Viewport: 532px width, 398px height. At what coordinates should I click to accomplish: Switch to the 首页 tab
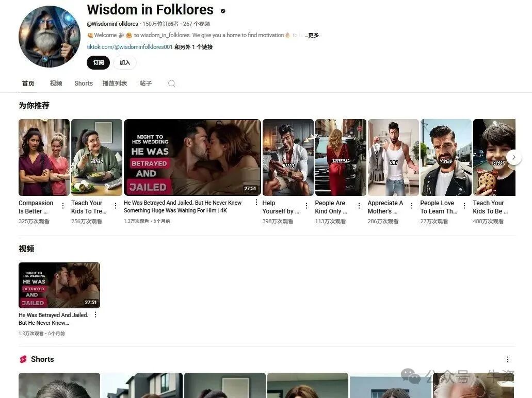coord(28,84)
